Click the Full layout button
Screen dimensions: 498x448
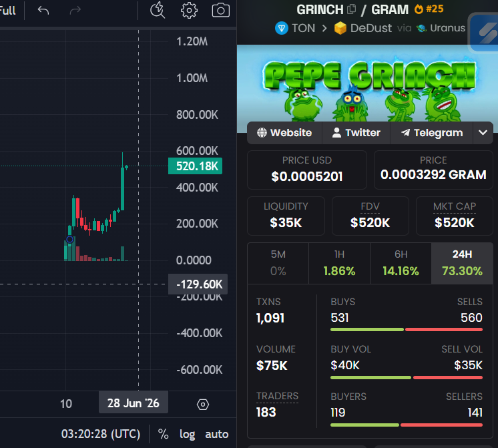(x=7, y=11)
